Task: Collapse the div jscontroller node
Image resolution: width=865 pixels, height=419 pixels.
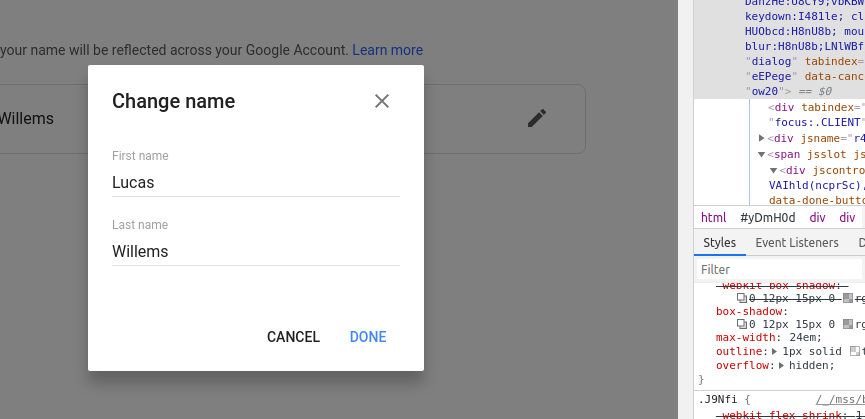Action: click(x=773, y=170)
